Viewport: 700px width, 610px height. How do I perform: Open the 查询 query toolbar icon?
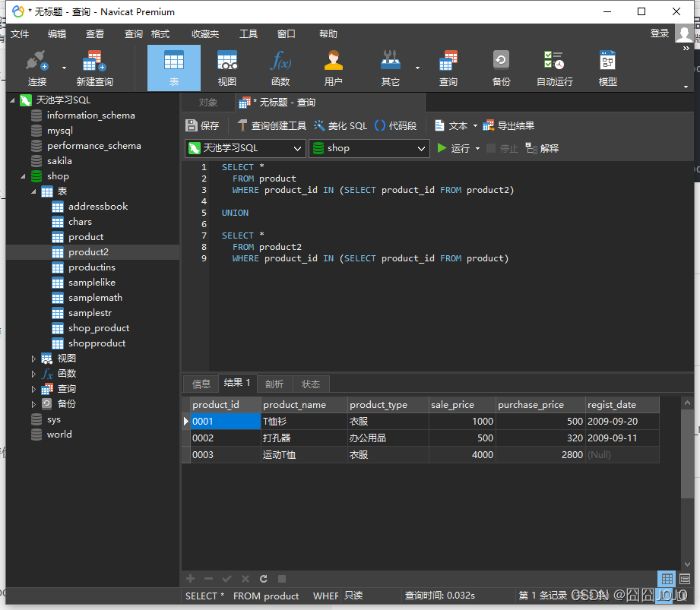point(448,68)
